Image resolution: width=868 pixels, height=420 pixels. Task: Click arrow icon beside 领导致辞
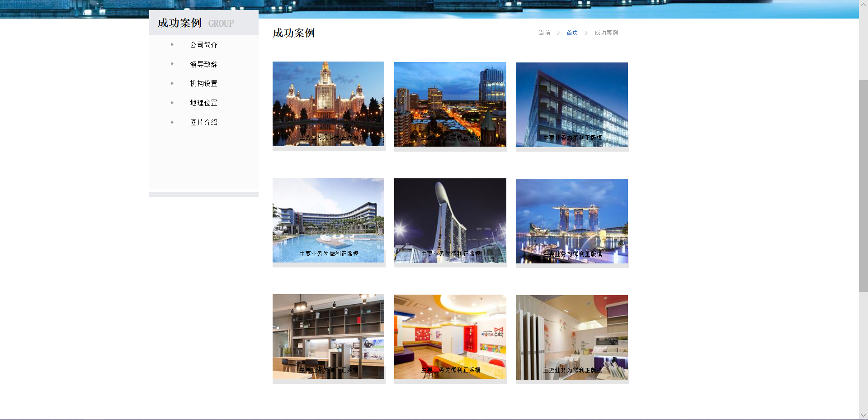(172, 64)
